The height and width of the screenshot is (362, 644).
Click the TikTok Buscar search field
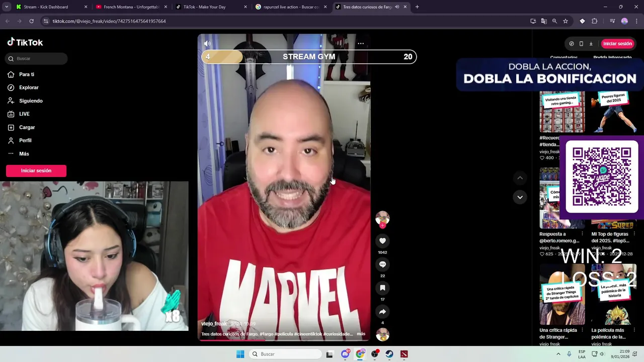(36, 58)
